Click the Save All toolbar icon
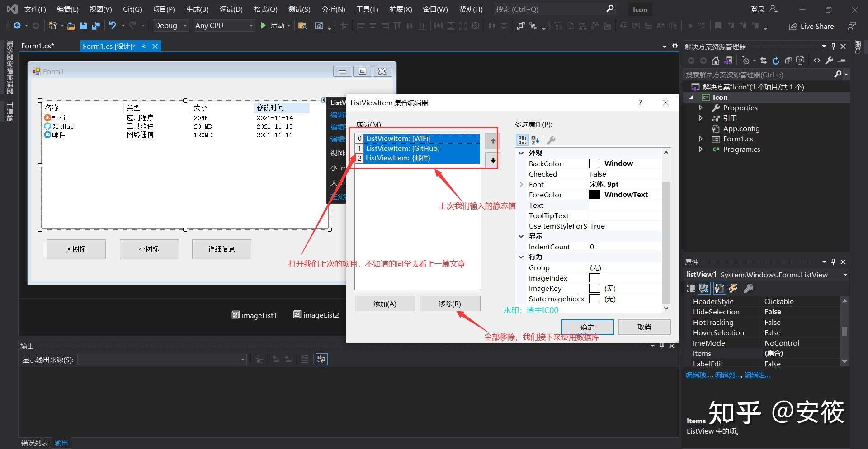The height and width of the screenshot is (449, 868). coord(95,26)
